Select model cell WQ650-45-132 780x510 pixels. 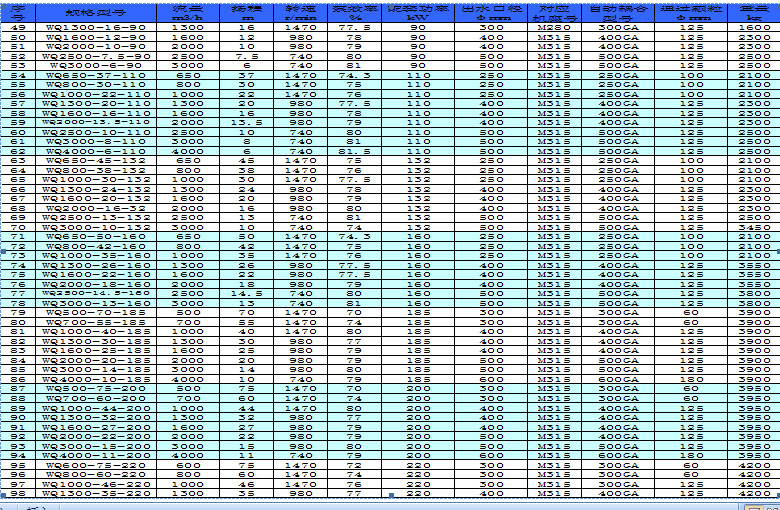[x=96, y=160]
